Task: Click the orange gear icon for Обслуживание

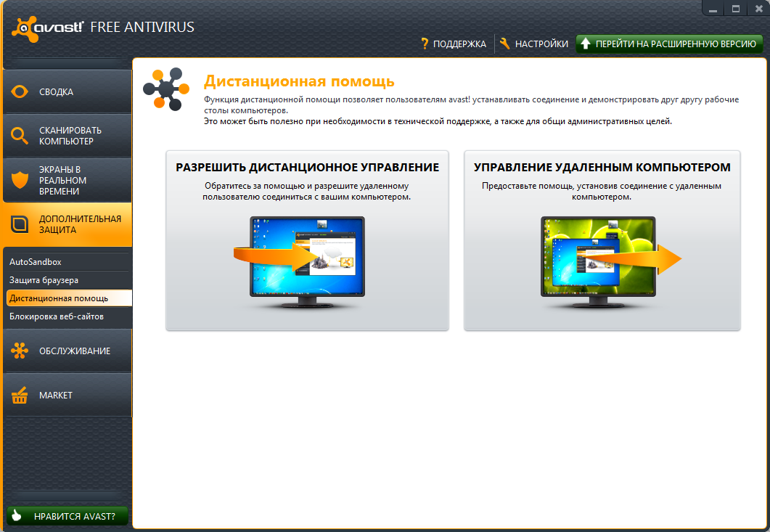Action: click(20, 351)
